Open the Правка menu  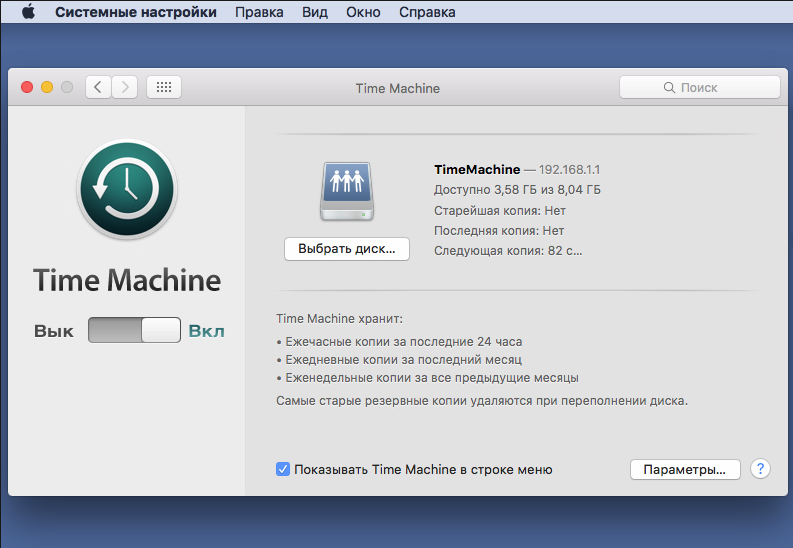pyautogui.click(x=259, y=13)
